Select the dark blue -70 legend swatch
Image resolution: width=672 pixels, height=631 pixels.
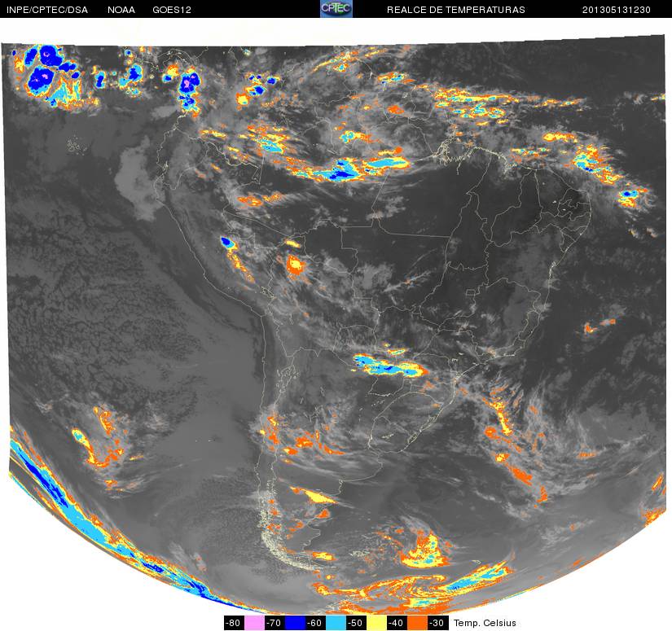pyautogui.click(x=296, y=623)
